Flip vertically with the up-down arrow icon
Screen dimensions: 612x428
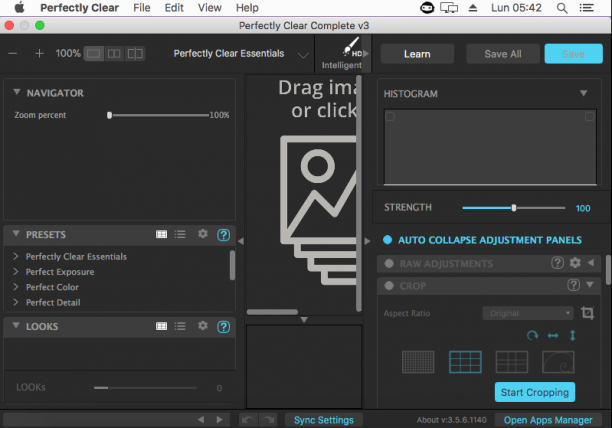[x=573, y=336]
